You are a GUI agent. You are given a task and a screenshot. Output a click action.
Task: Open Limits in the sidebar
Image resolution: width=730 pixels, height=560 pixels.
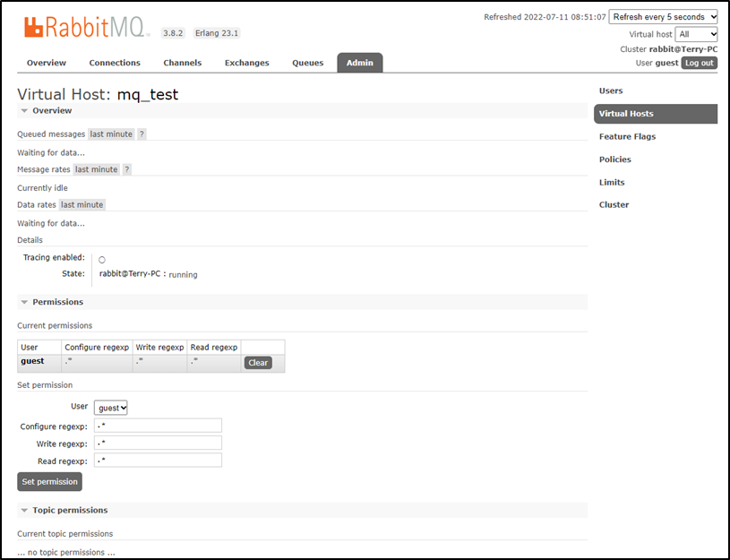click(612, 182)
